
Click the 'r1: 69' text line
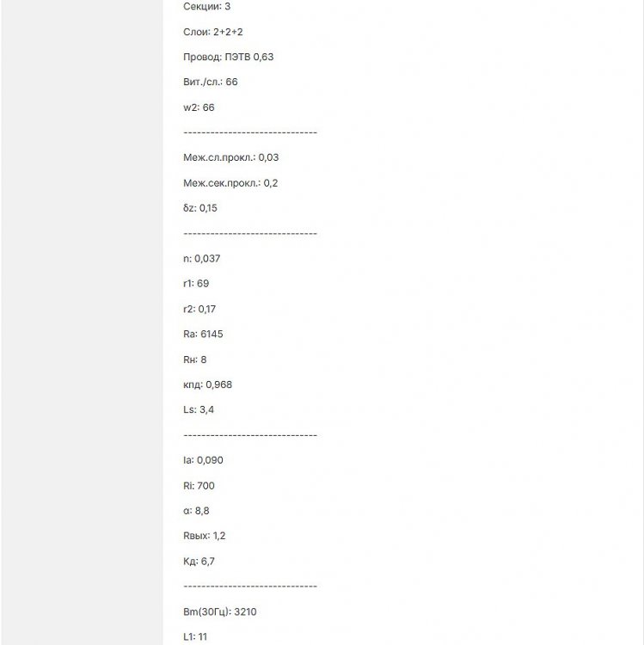point(196,283)
